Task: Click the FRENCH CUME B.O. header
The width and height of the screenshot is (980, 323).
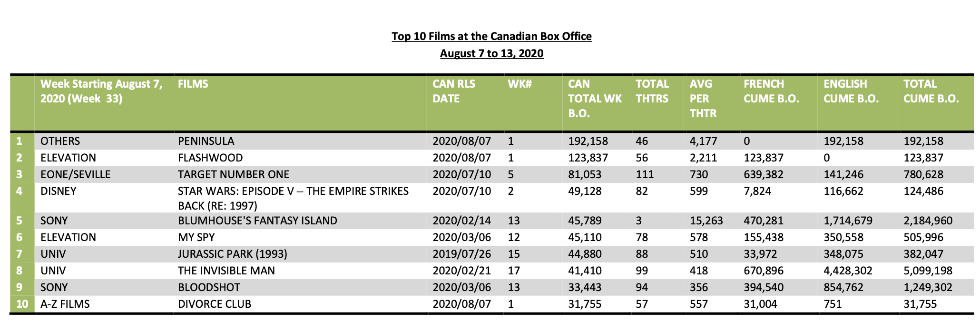Action: coord(771,91)
